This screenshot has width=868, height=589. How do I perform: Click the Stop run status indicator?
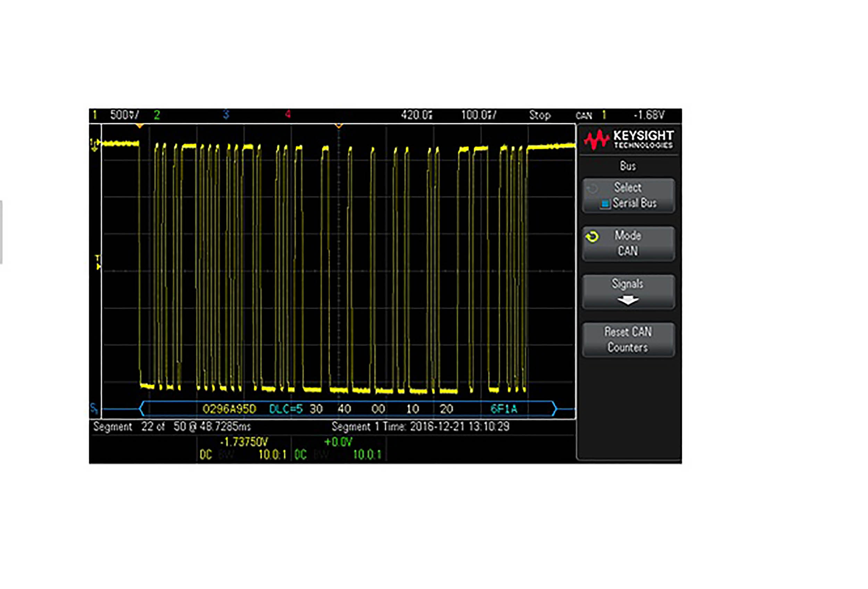[540, 115]
